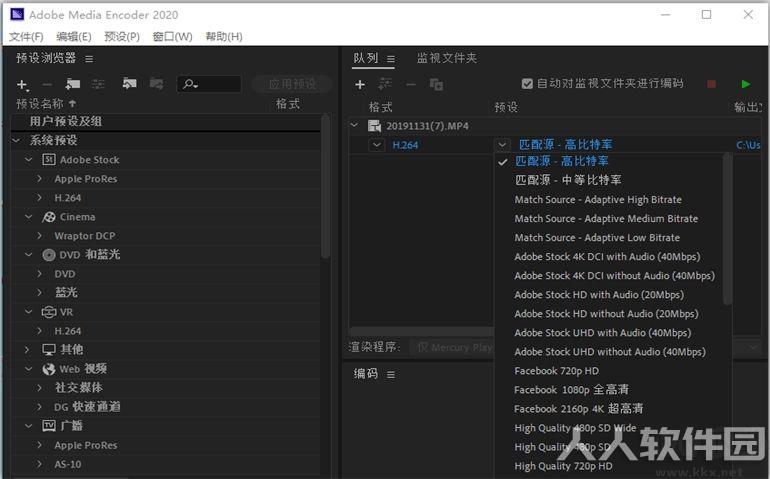
Task: Add a source with the queue plus icon
Action: click(x=360, y=85)
